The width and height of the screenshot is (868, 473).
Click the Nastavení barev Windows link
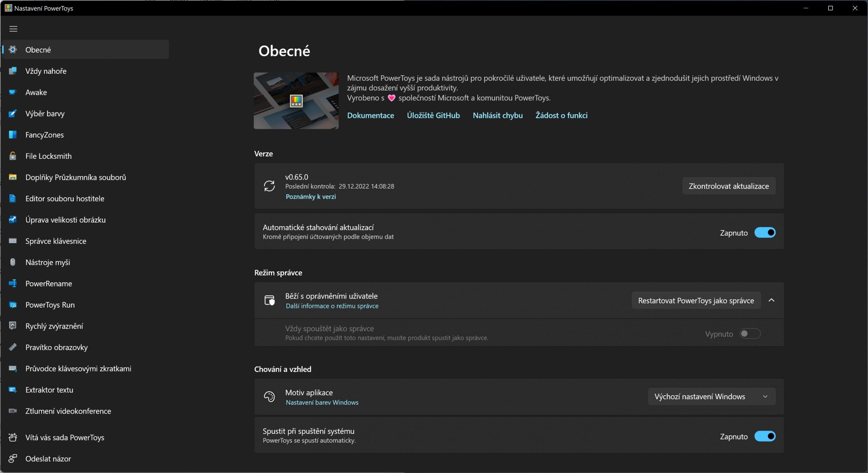tap(322, 402)
